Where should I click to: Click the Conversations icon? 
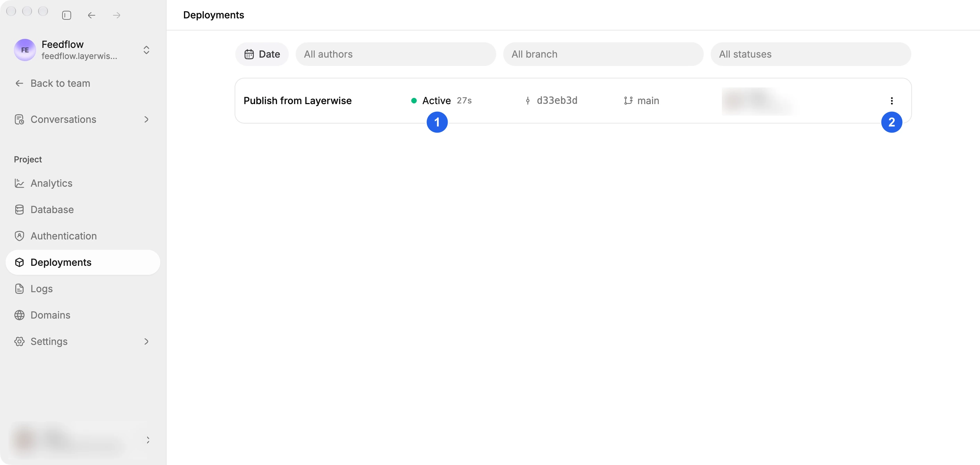click(x=19, y=119)
